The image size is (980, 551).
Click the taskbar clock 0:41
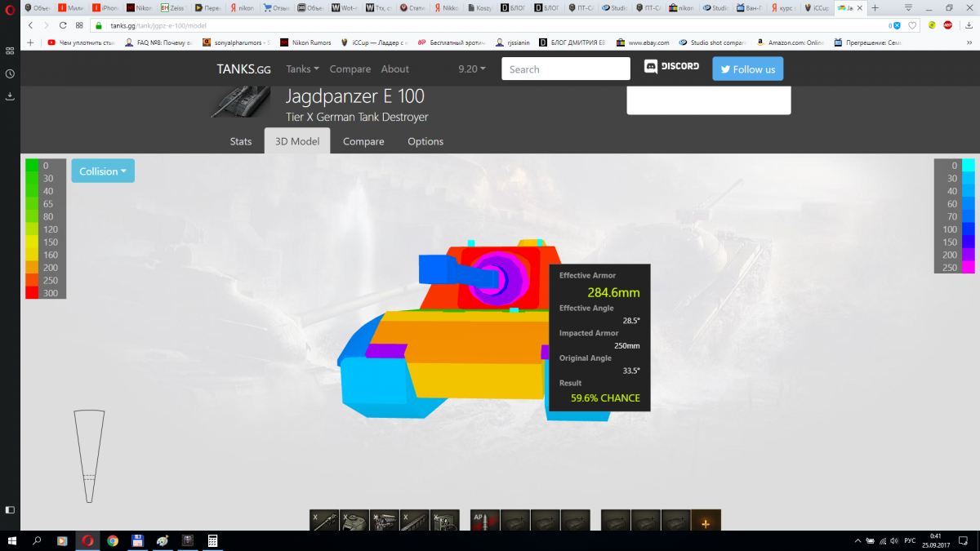pyautogui.click(x=936, y=535)
